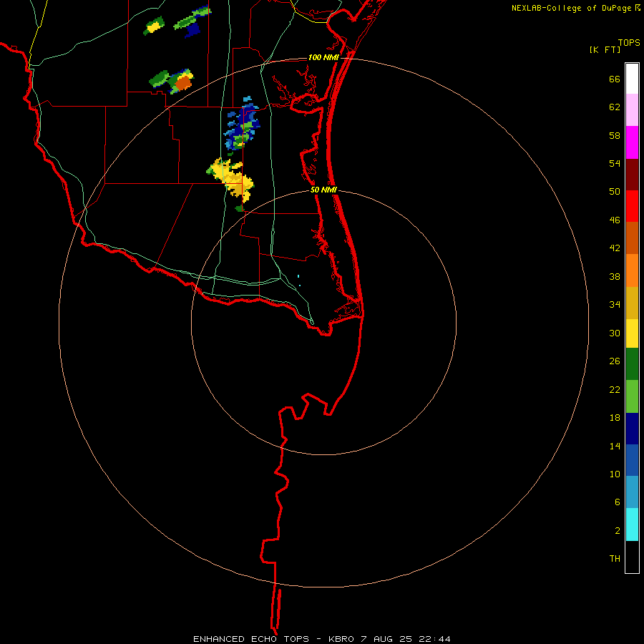This screenshot has height=644, width=644.
Task: Click the "TH" legend label
Action: point(615,558)
